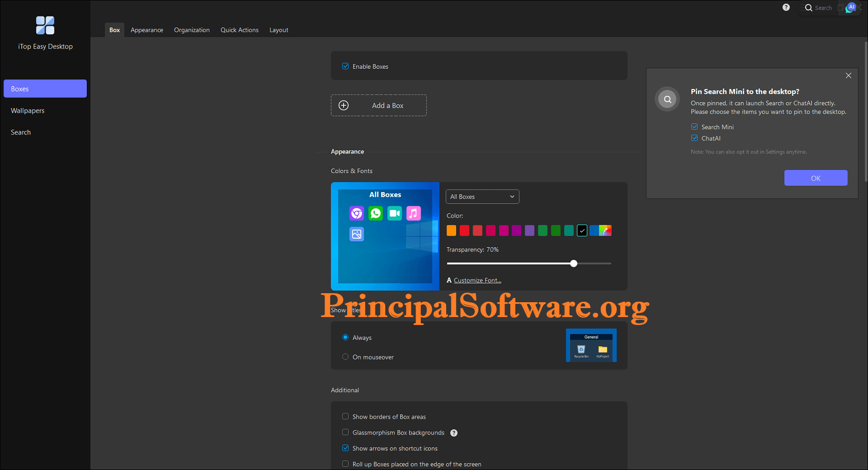The image size is (868, 470).
Task: Enable Glassmorphism Box backgrounds
Action: (346, 432)
